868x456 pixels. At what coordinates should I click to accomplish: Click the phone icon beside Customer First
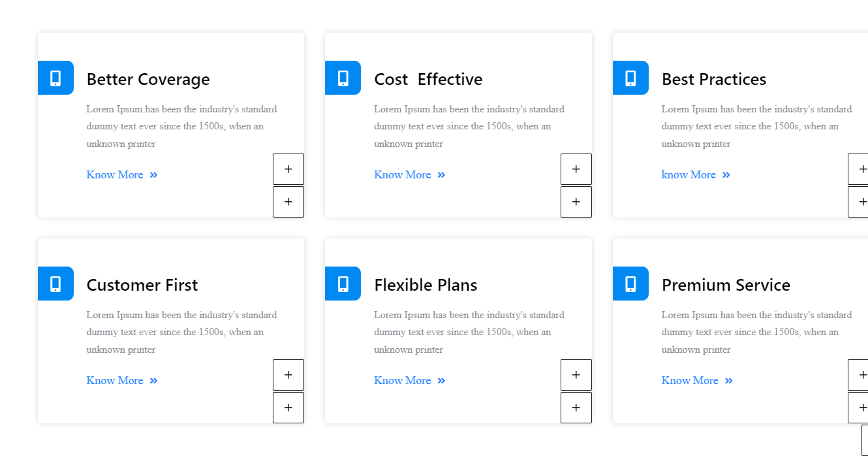[55, 284]
